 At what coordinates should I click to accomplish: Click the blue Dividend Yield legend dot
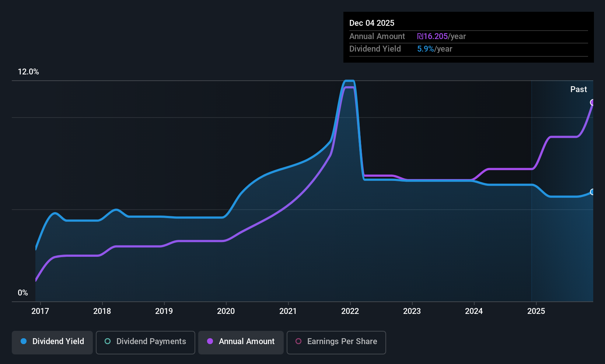coord(24,342)
